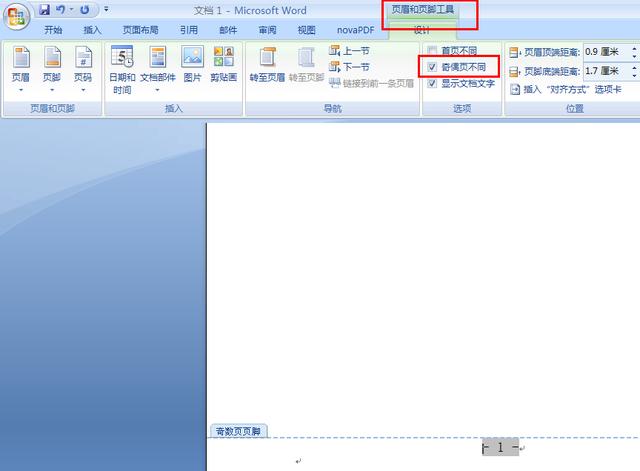Image resolution: width=640 pixels, height=471 pixels.
Task: Open the 页码 page number menu
Action: (83, 69)
